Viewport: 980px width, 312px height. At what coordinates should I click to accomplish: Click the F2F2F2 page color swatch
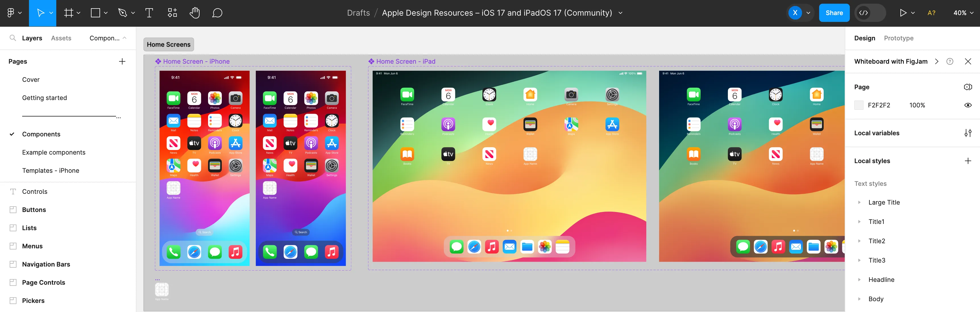[x=859, y=105]
